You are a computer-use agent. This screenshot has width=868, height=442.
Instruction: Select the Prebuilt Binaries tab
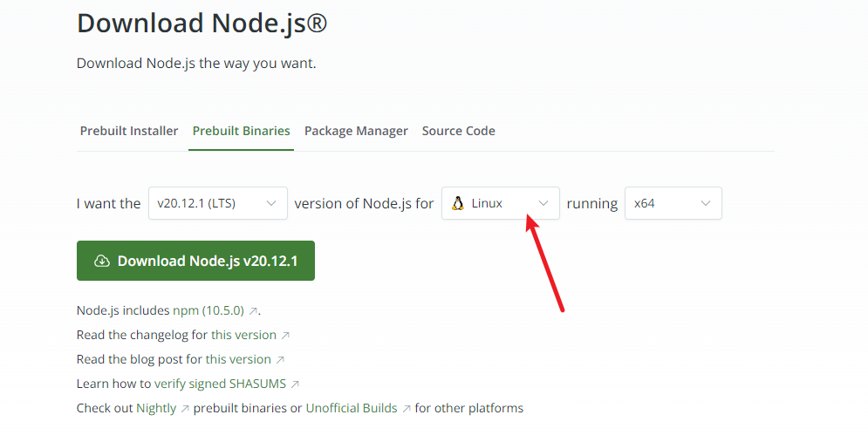coord(241,131)
